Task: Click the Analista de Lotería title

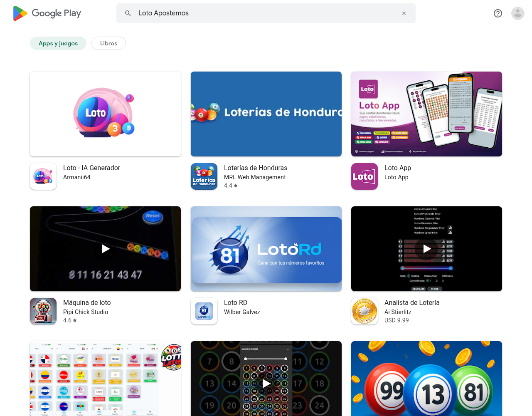Action: point(412,302)
